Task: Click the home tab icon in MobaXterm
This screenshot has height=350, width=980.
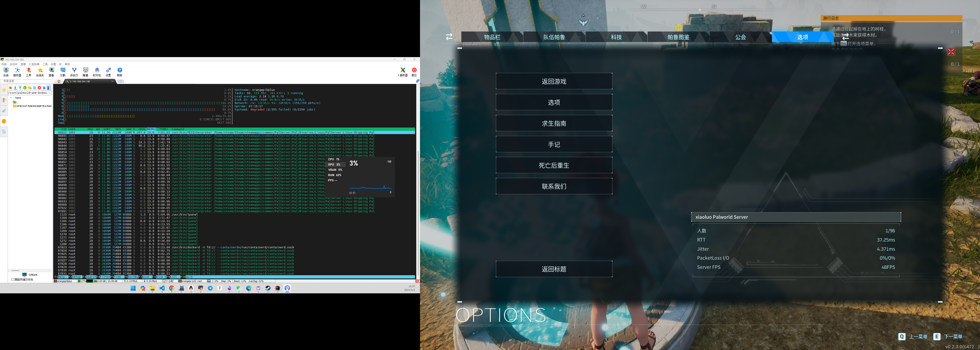Action: (x=59, y=81)
